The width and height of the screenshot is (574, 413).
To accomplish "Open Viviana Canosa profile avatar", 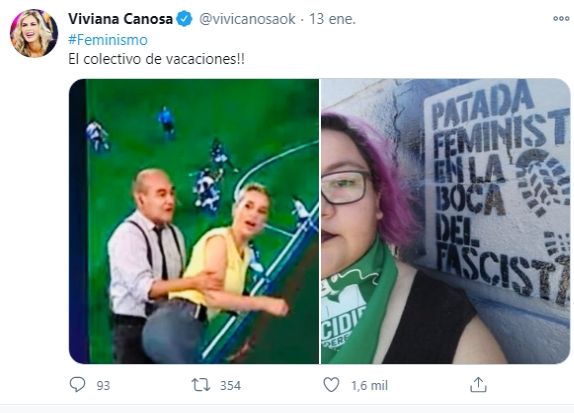I will [34, 33].
